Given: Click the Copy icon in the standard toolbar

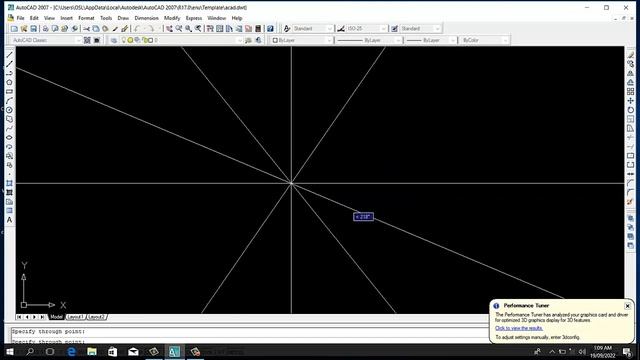Looking at the screenshot, I should tap(96, 29).
